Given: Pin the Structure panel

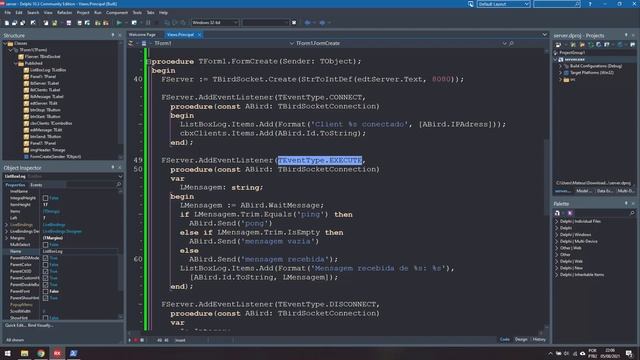Looking at the screenshot, I should coord(113,36).
